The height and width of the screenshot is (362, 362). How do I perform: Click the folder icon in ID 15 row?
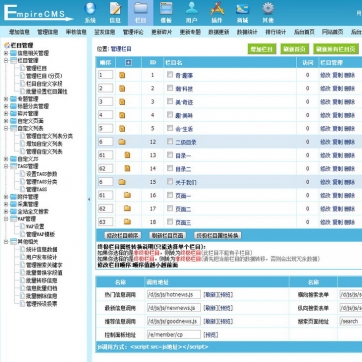[122, 182]
